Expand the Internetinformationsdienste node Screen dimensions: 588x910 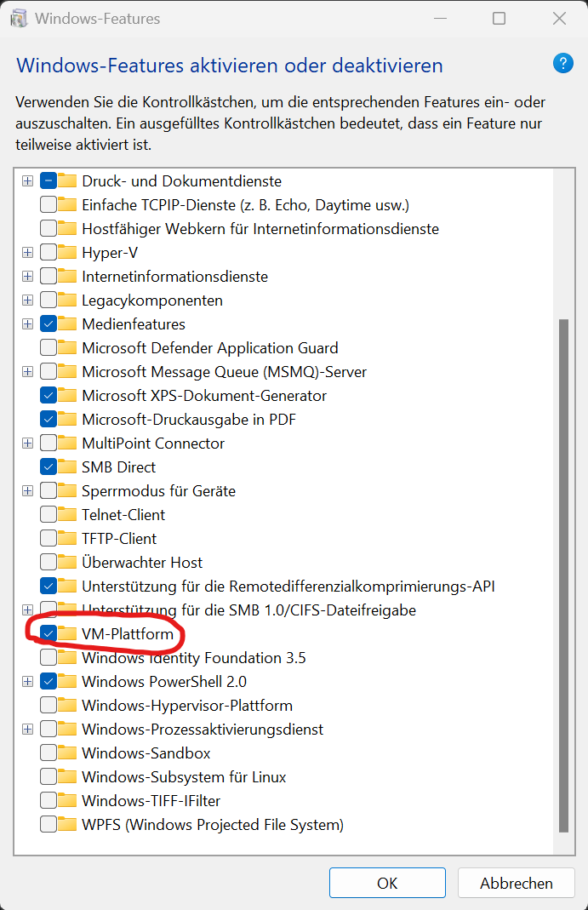[27, 277]
